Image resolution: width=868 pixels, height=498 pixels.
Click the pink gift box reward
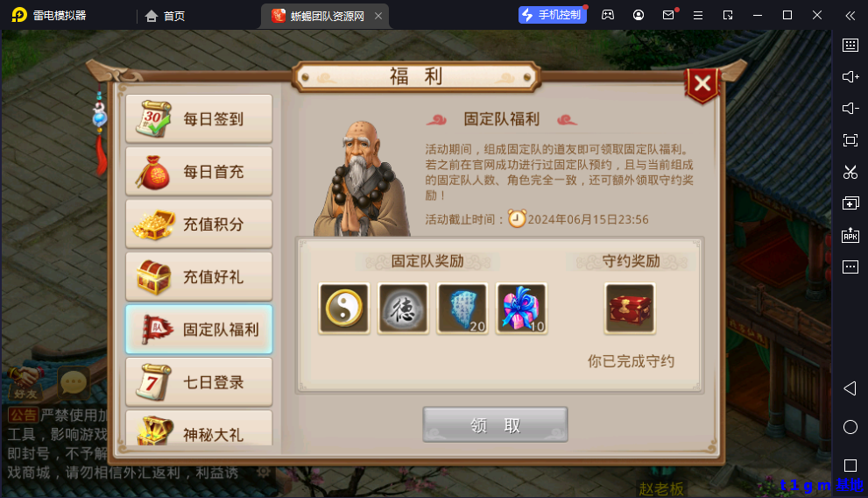tap(521, 309)
